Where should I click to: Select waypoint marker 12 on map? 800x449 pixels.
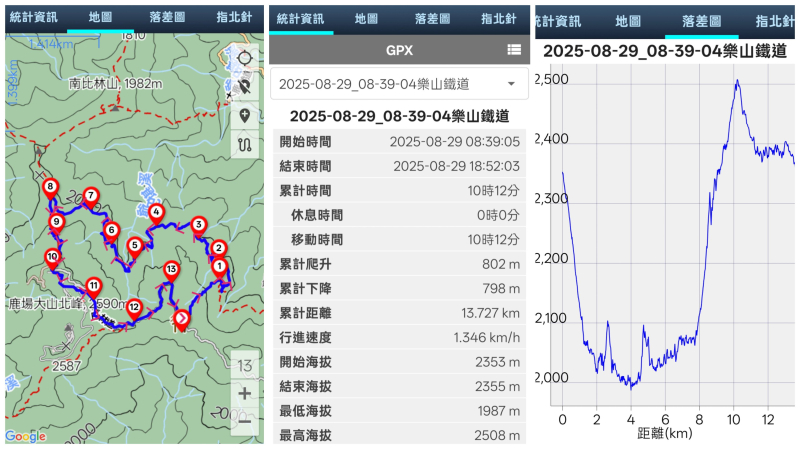(134, 309)
